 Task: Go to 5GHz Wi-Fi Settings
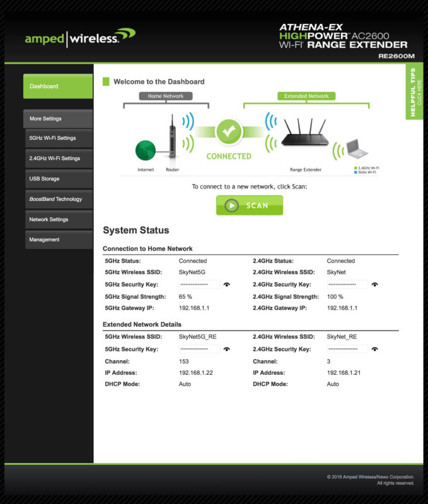coord(59,138)
